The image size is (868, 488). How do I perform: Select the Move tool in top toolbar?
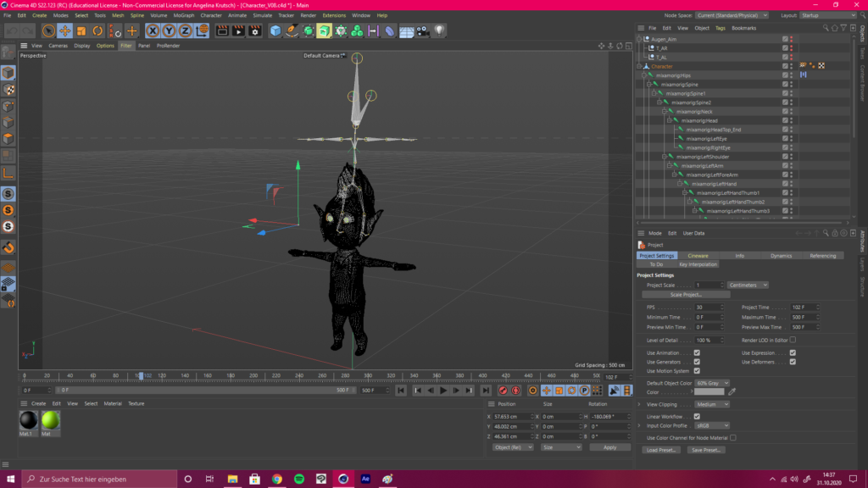(64, 30)
